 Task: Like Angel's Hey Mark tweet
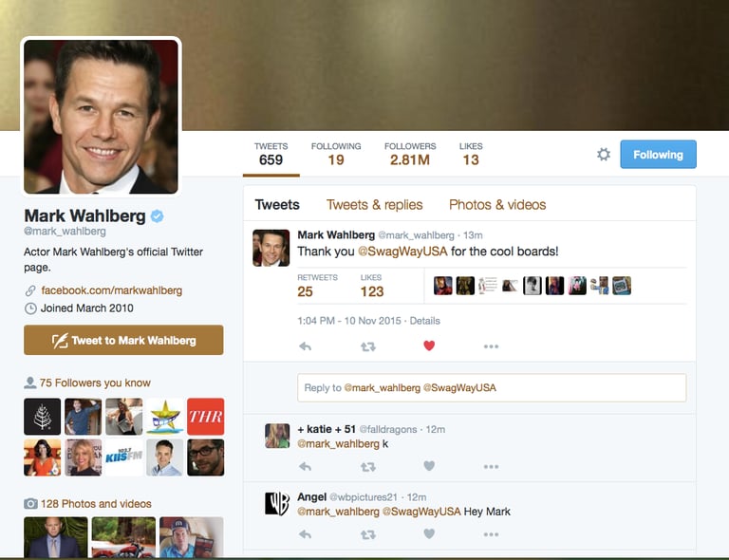pos(429,534)
